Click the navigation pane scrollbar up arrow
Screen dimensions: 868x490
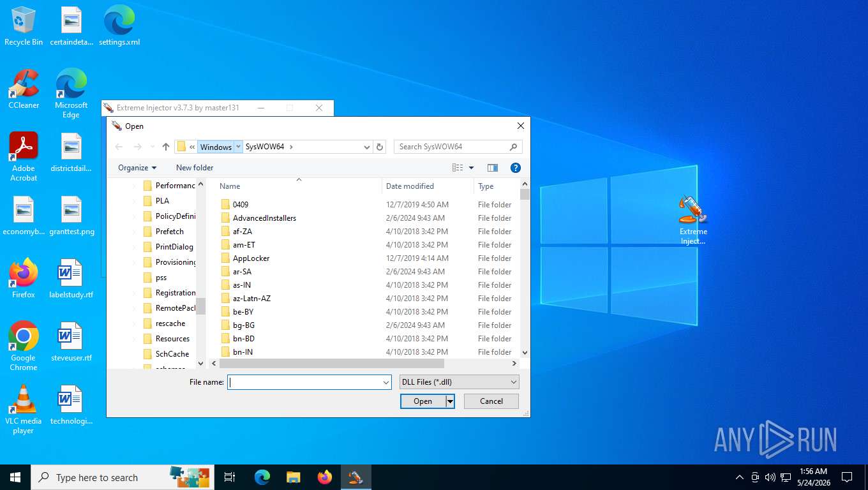tap(200, 184)
